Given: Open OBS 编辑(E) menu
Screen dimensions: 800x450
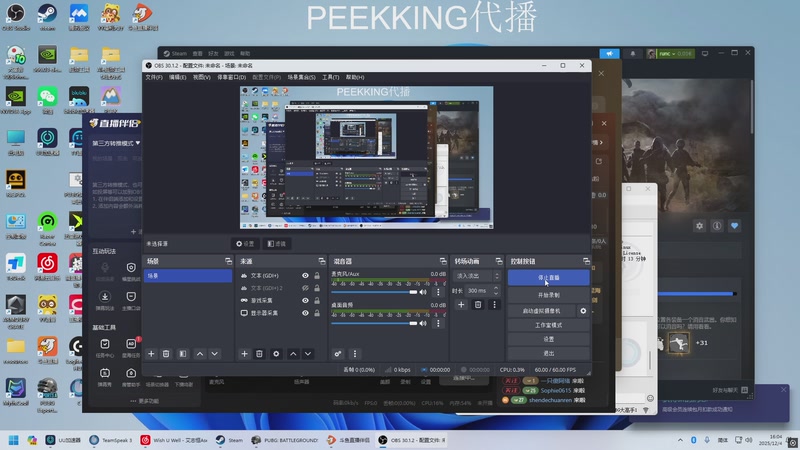Looking at the screenshot, I should click(178, 78).
